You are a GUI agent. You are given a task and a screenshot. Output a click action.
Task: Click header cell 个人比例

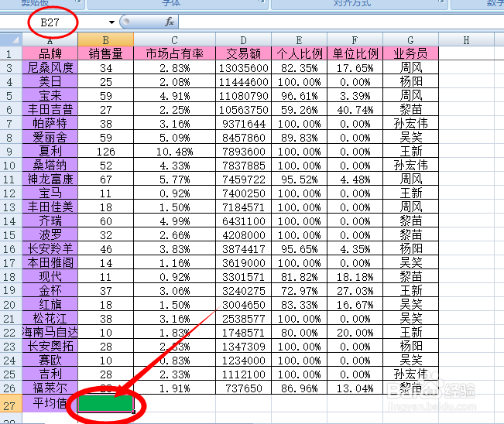coord(299,53)
